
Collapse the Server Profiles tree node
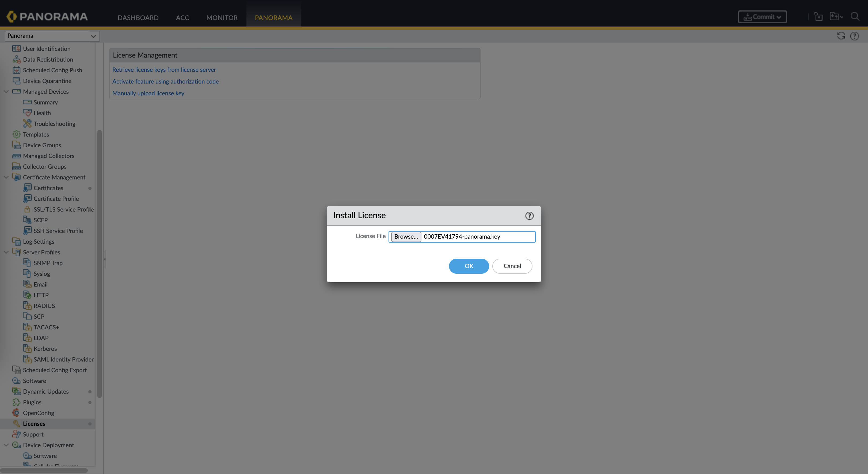[6, 252]
